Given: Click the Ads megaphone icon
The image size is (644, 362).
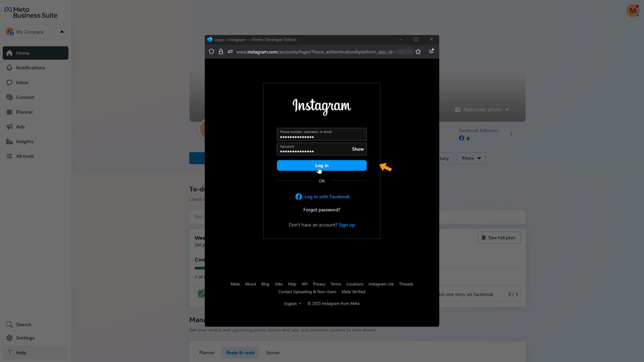Looking at the screenshot, I should tap(9, 127).
